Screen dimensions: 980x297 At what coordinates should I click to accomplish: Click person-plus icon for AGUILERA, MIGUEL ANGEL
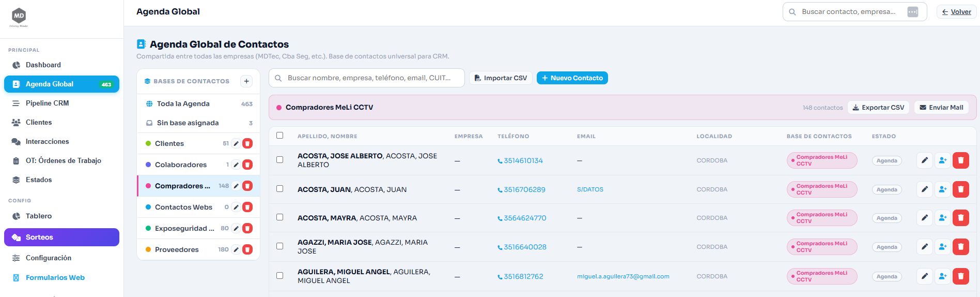(x=943, y=276)
